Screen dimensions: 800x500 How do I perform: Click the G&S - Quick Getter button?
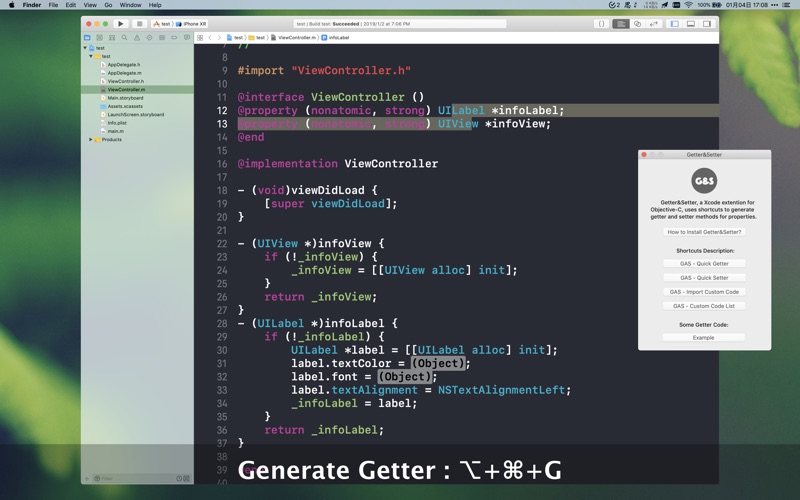[704, 264]
